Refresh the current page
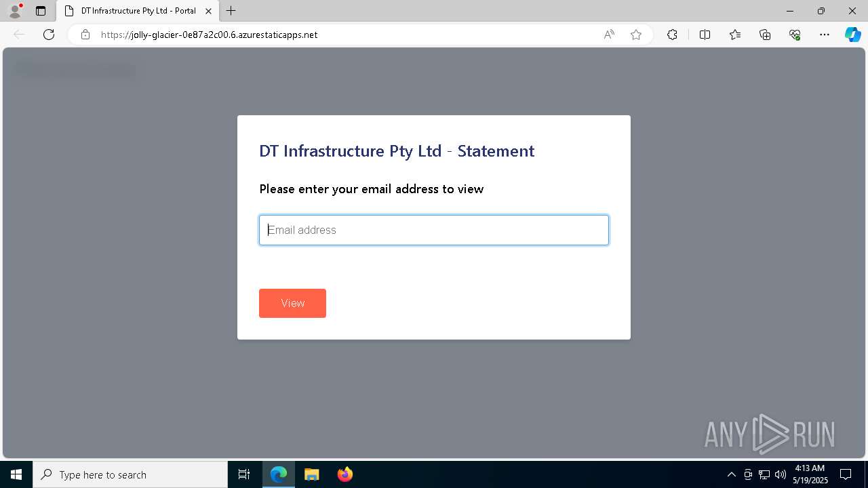868x488 pixels. coord(49,35)
